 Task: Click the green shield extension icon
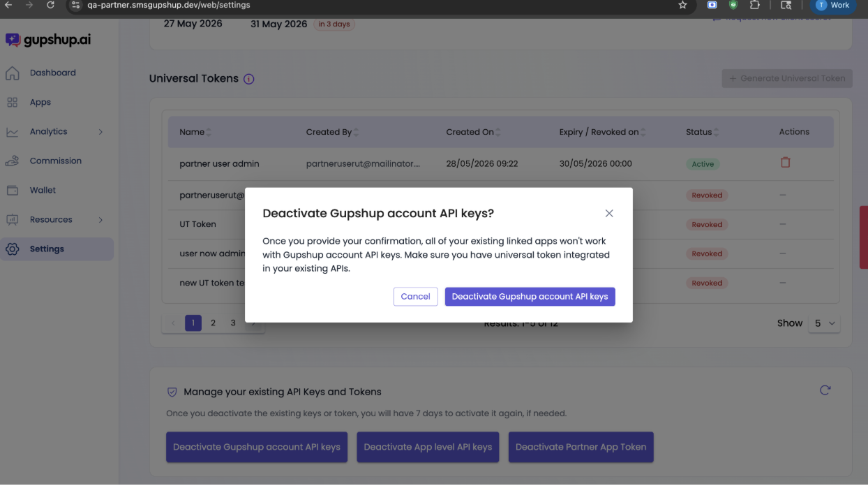[x=733, y=5]
